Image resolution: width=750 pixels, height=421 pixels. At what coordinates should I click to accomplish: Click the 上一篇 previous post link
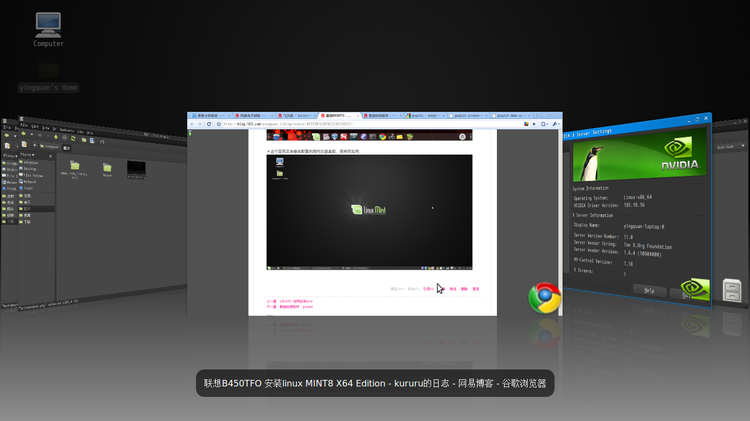click(289, 301)
